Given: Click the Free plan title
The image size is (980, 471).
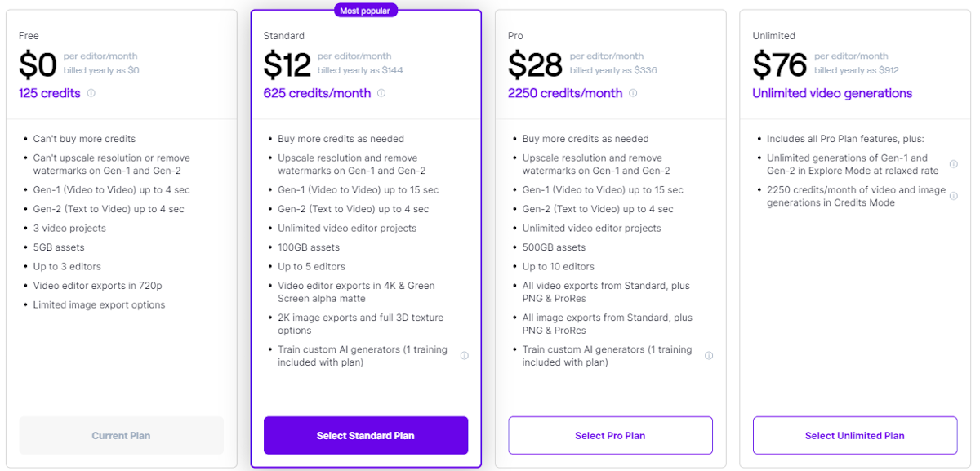Looking at the screenshot, I should coord(29,36).
